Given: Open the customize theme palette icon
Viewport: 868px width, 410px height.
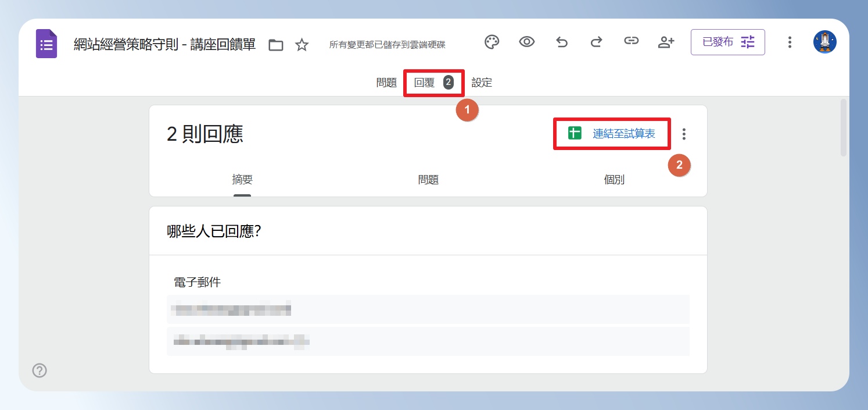Looking at the screenshot, I should click(492, 42).
